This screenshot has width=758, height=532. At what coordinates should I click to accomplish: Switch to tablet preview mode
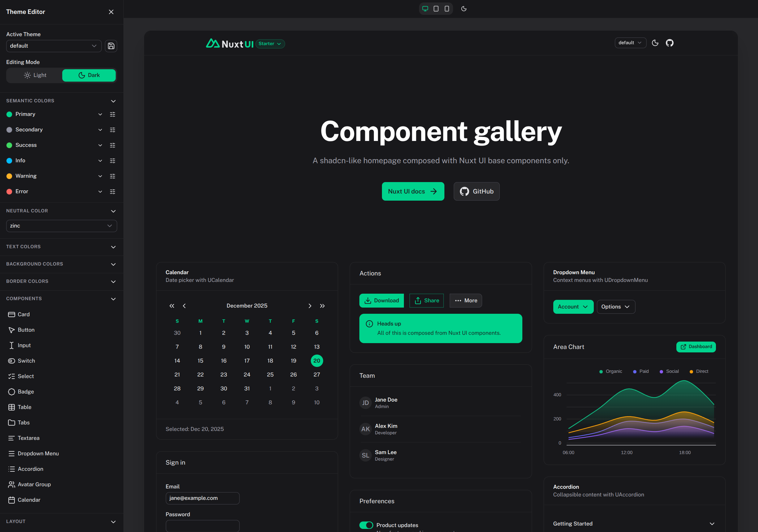(x=436, y=9)
